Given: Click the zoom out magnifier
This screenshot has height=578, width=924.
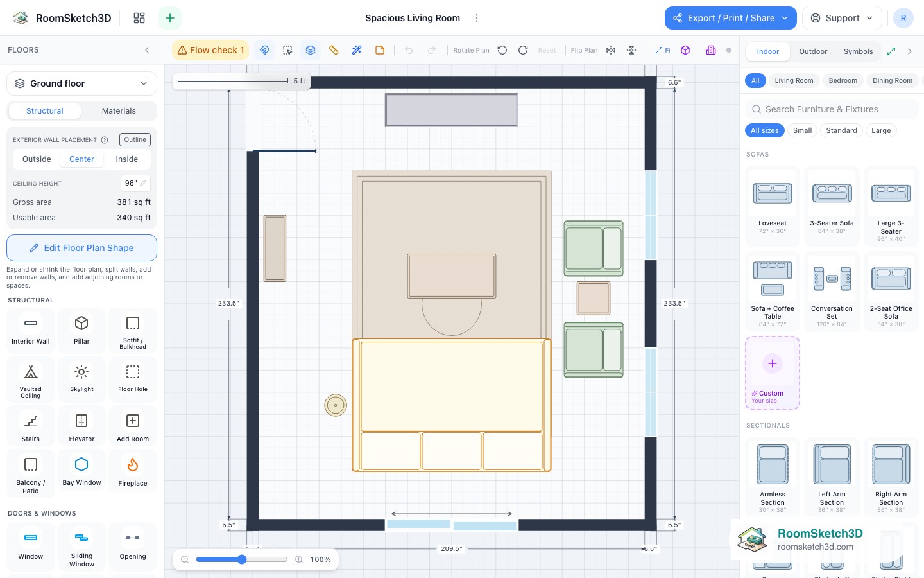Looking at the screenshot, I should (185, 559).
